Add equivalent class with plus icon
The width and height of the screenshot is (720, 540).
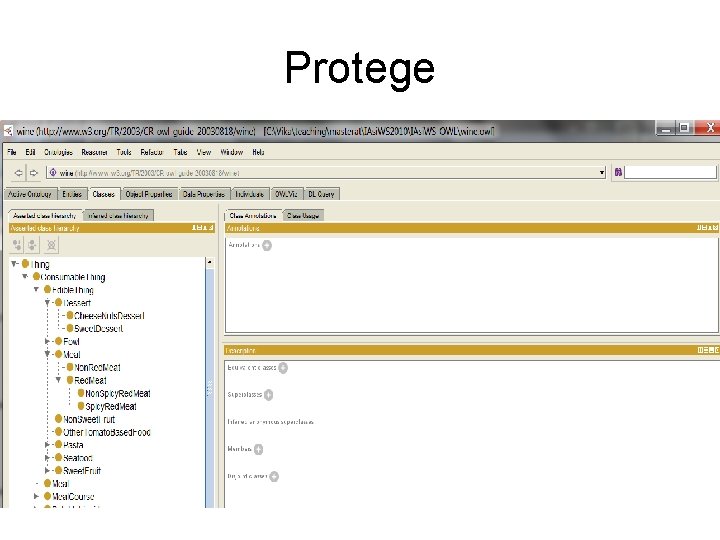click(x=283, y=368)
